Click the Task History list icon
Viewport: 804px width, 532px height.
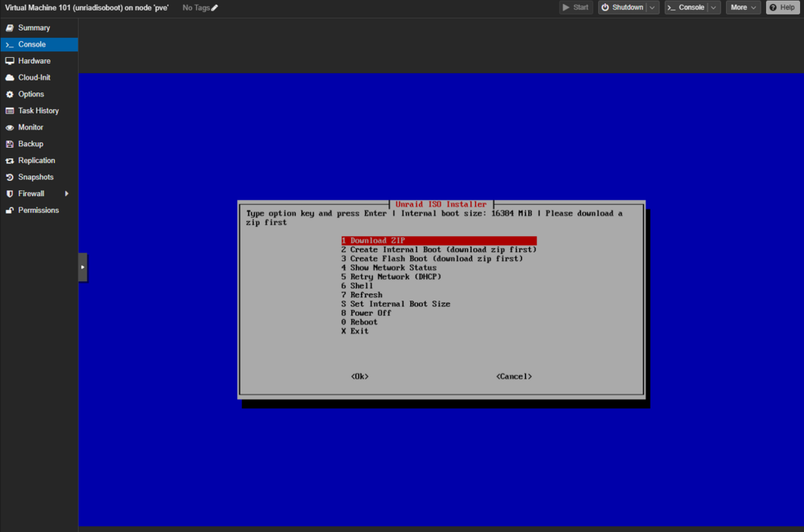pyautogui.click(x=10, y=111)
